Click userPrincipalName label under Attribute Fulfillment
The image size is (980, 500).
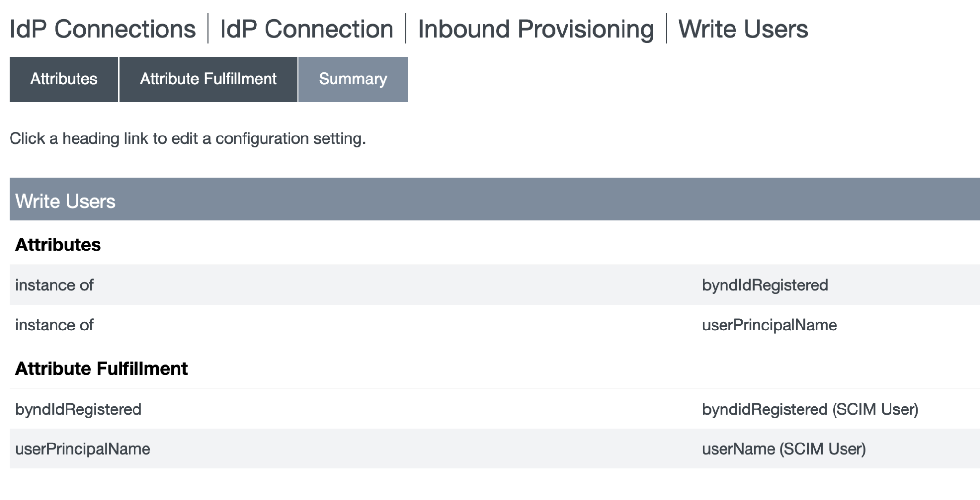pyautogui.click(x=82, y=449)
